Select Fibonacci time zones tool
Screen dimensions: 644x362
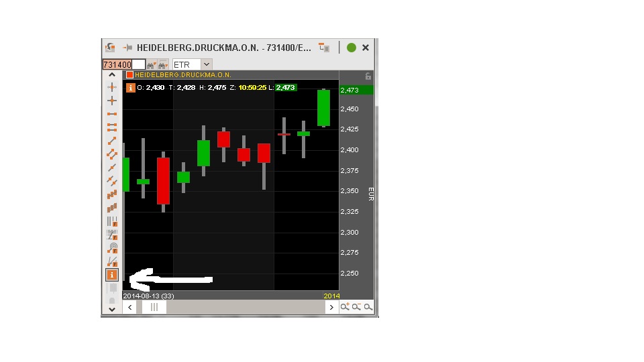112,221
